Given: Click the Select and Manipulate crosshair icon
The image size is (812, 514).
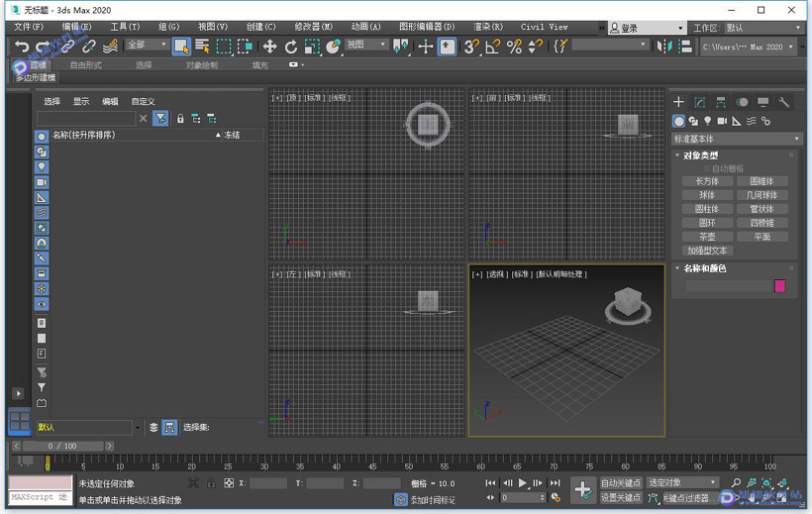Looking at the screenshot, I should 425,47.
